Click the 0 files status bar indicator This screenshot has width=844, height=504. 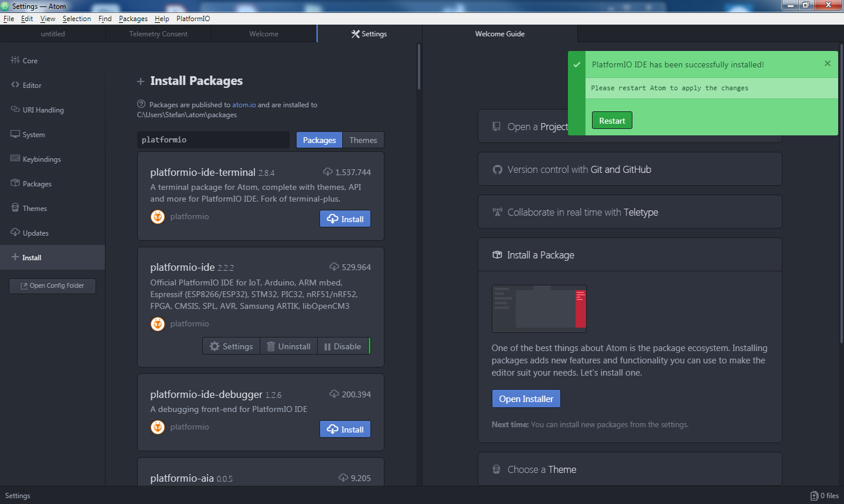click(825, 496)
